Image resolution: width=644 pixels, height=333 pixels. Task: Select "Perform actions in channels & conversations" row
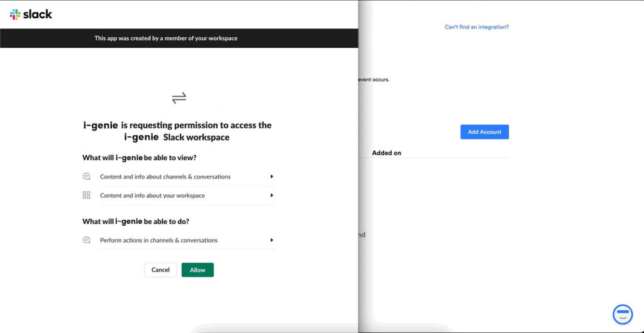pos(158,240)
